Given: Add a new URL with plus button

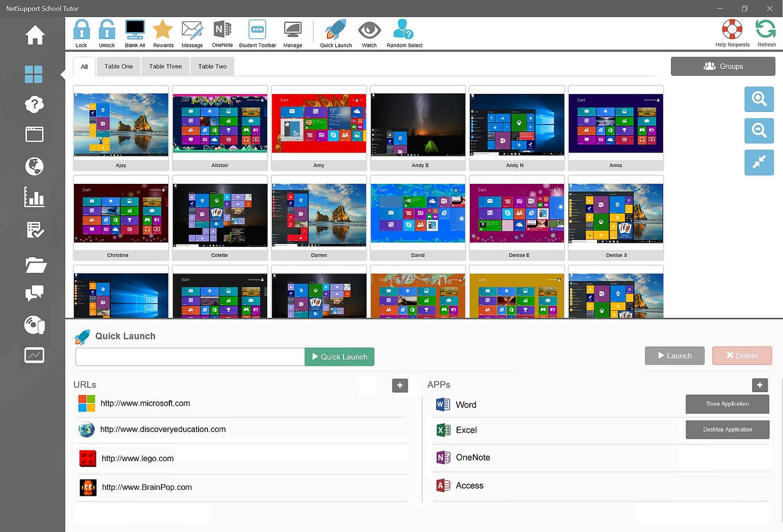Looking at the screenshot, I should pyautogui.click(x=400, y=385).
